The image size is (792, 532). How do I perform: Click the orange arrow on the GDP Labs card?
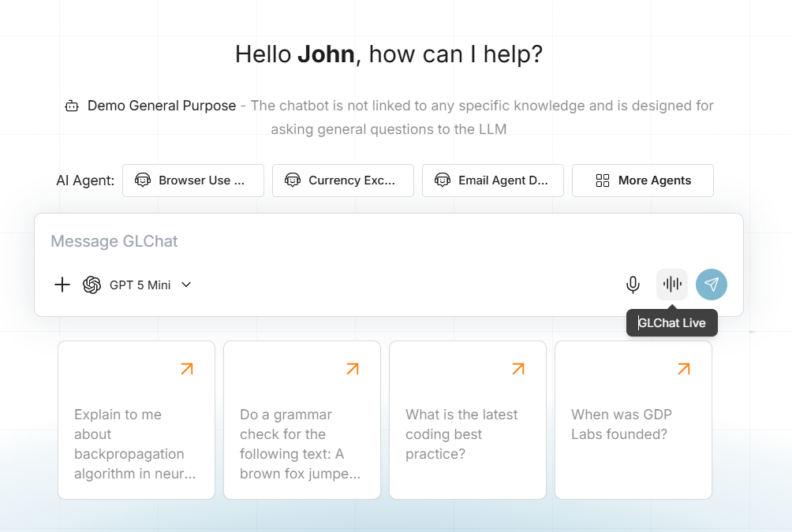684,369
